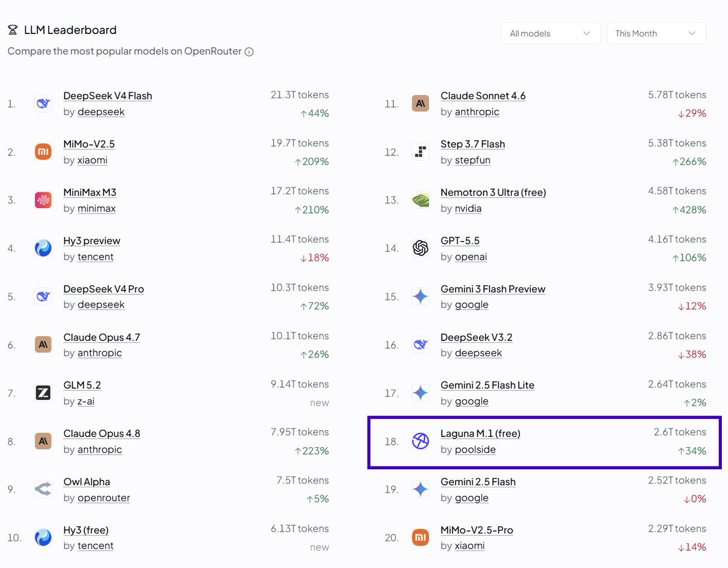Click the Hy3 (free) Tencent logo

tap(43, 538)
